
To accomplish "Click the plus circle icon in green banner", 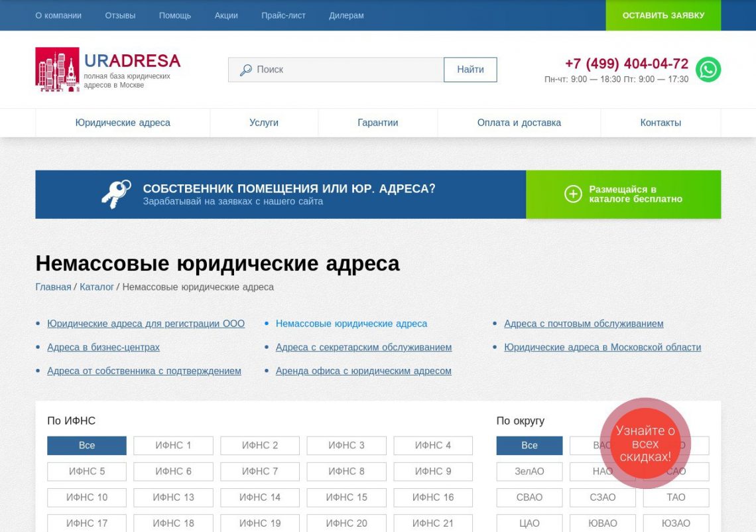I will (572, 194).
